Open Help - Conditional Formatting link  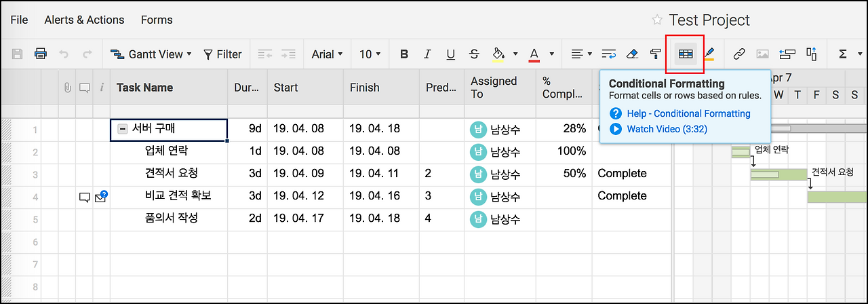tap(688, 113)
